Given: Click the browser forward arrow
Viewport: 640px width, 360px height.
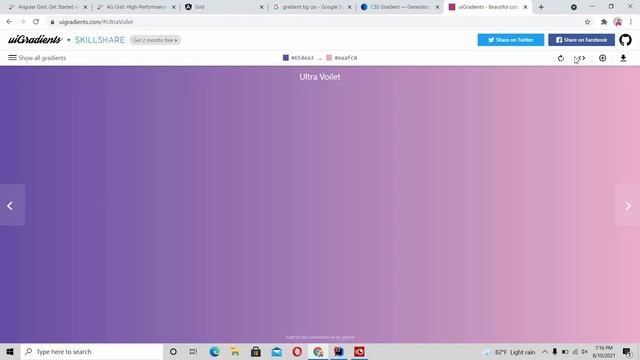Looking at the screenshot, I should point(22,22).
